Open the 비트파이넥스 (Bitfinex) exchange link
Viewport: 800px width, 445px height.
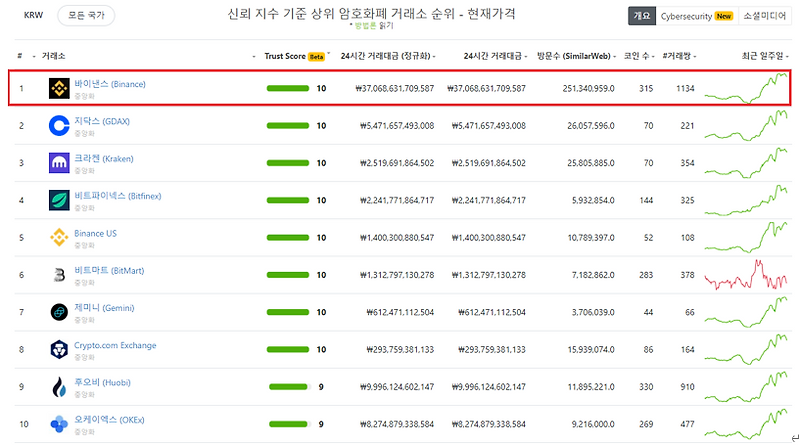coord(117,195)
